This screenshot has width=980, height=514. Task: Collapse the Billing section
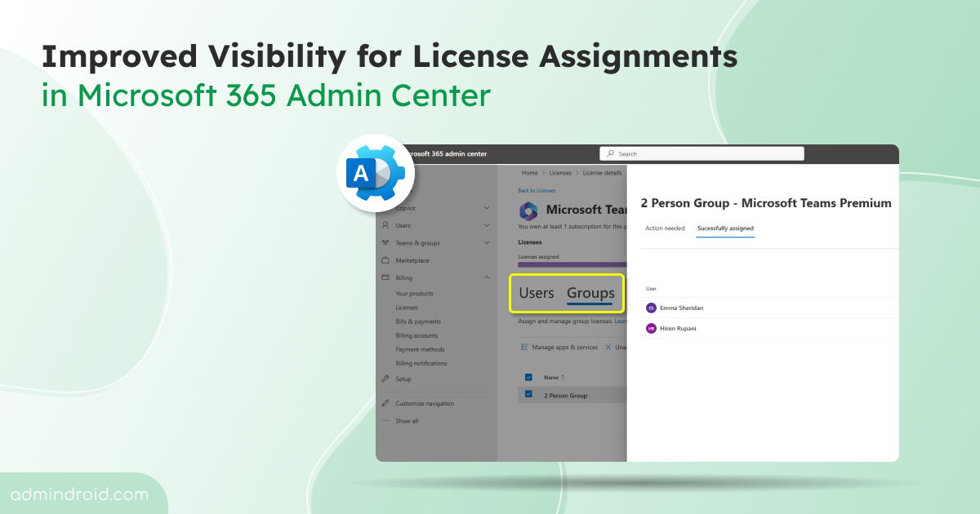tap(486, 277)
